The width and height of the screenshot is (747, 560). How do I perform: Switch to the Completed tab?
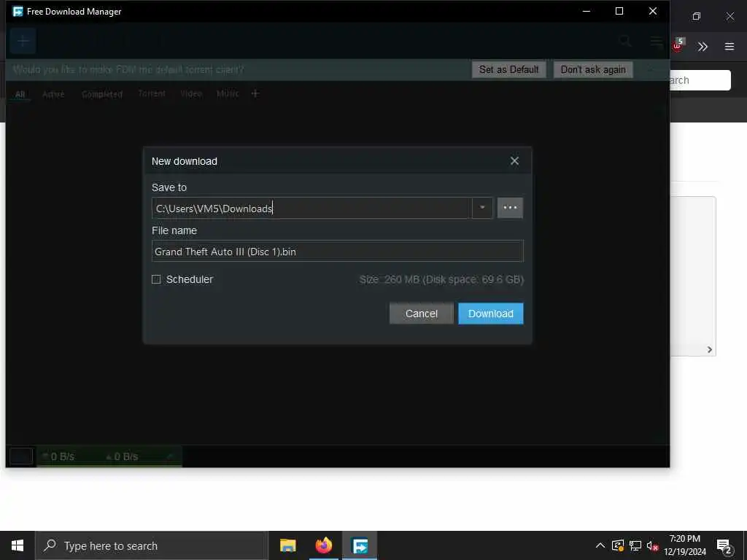click(102, 94)
